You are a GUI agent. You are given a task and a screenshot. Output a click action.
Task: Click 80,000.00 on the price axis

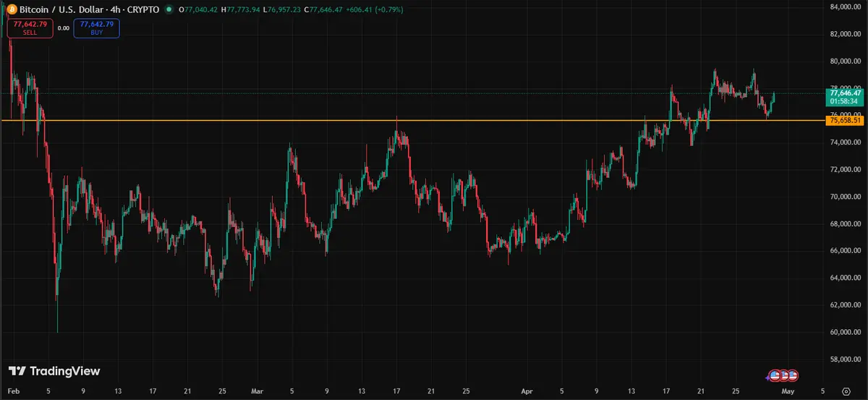[x=846, y=61]
